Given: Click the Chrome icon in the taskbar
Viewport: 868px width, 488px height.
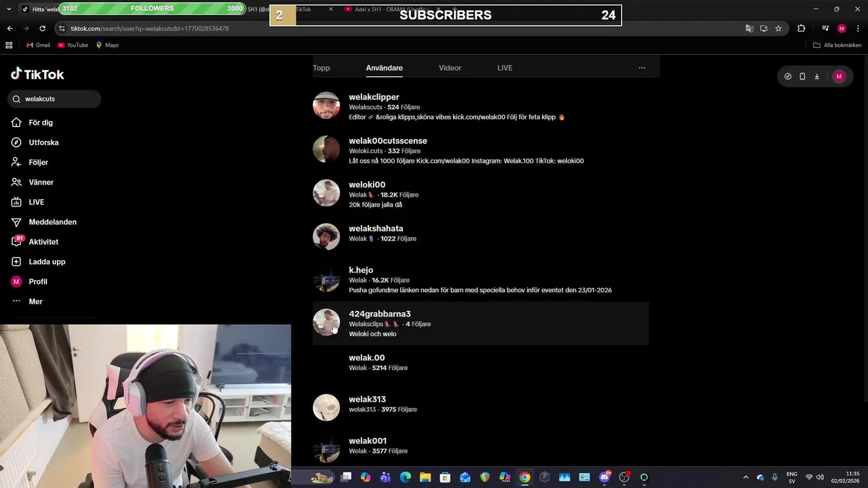Looking at the screenshot, I should click(525, 477).
